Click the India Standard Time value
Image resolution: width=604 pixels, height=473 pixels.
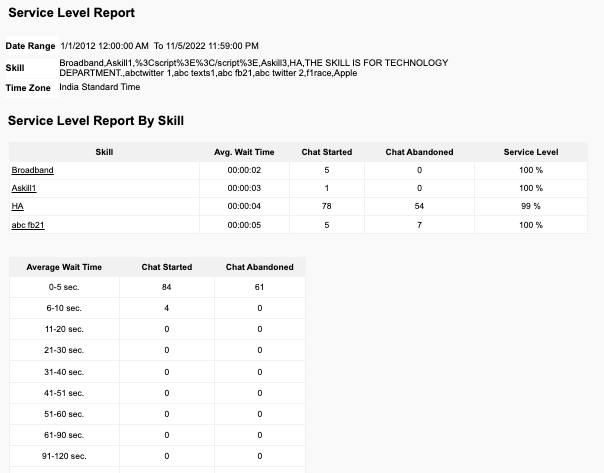coord(100,88)
